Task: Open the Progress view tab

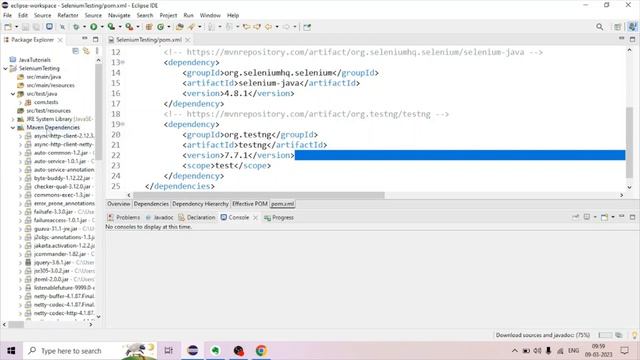Action: (279, 218)
